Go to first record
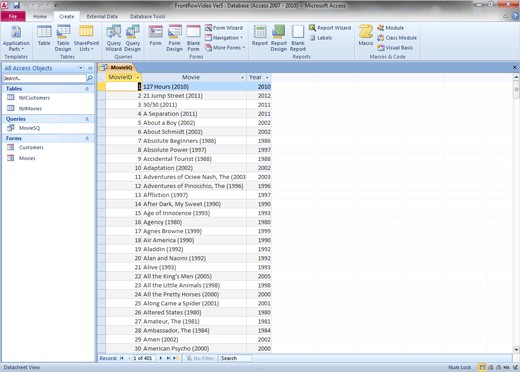Viewport: 520px width, 372px height. coord(122,358)
